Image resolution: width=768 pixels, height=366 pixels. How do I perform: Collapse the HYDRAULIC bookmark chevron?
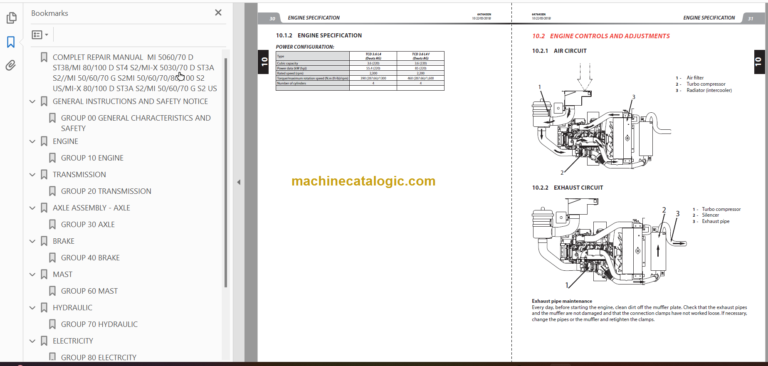[x=33, y=308]
